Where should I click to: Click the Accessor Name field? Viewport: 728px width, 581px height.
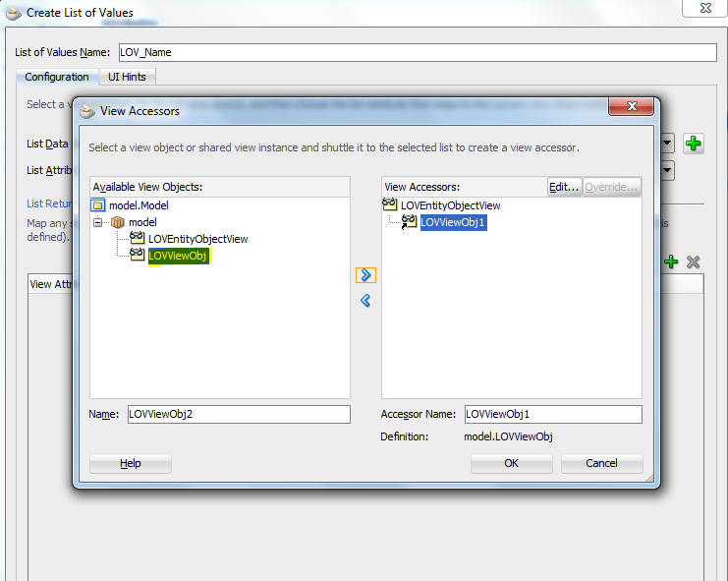553,414
